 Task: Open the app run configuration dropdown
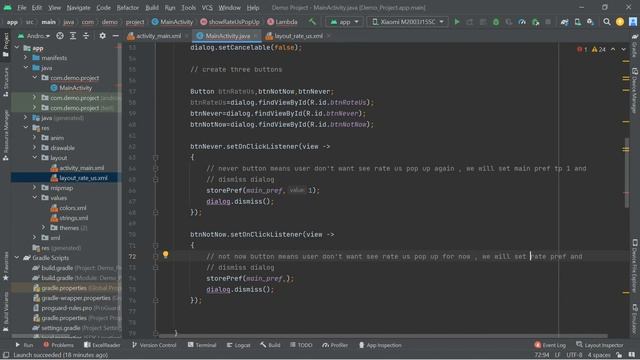[344, 22]
